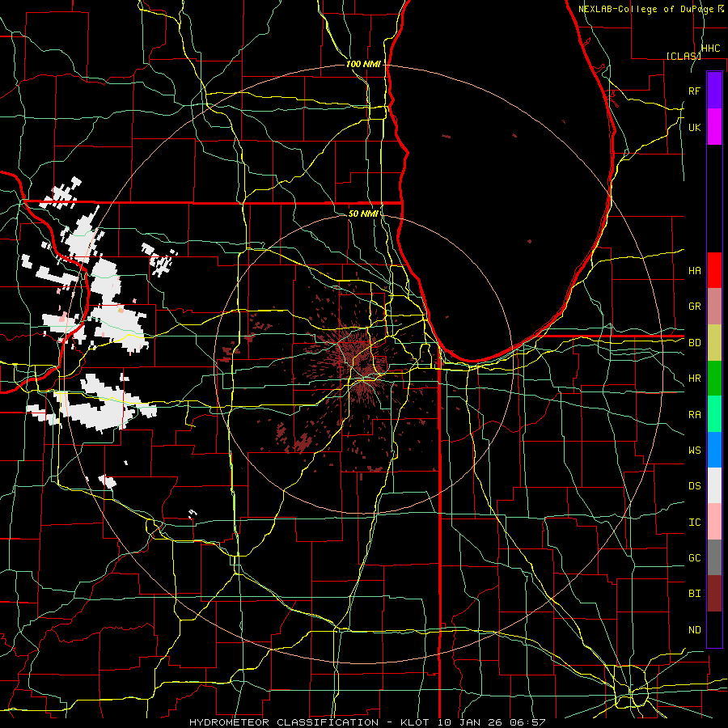
Task: Click the WS blue legend swatch
Action: coord(714,450)
